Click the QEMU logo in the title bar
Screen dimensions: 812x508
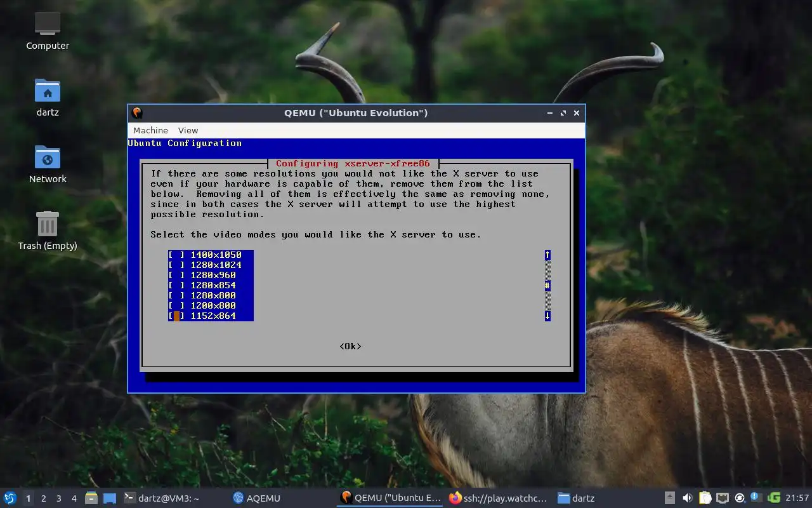coord(136,113)
